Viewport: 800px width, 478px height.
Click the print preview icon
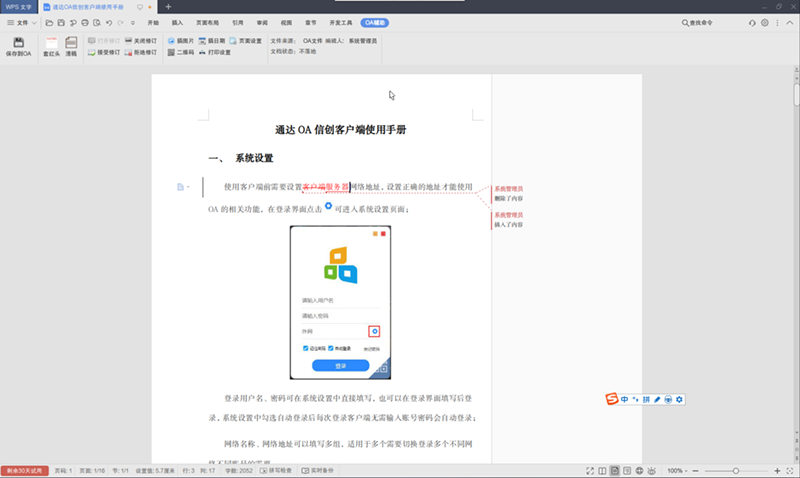tap(97, 23)
